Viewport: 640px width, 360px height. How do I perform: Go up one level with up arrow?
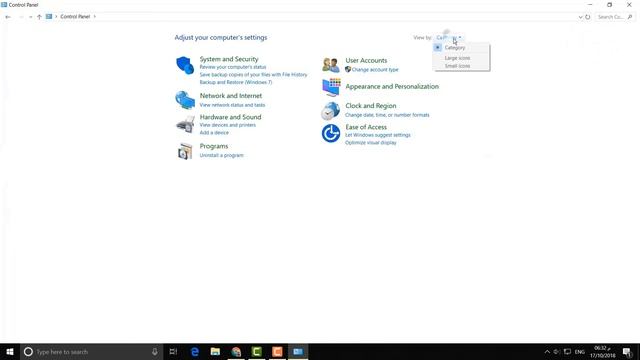point(39,17)
